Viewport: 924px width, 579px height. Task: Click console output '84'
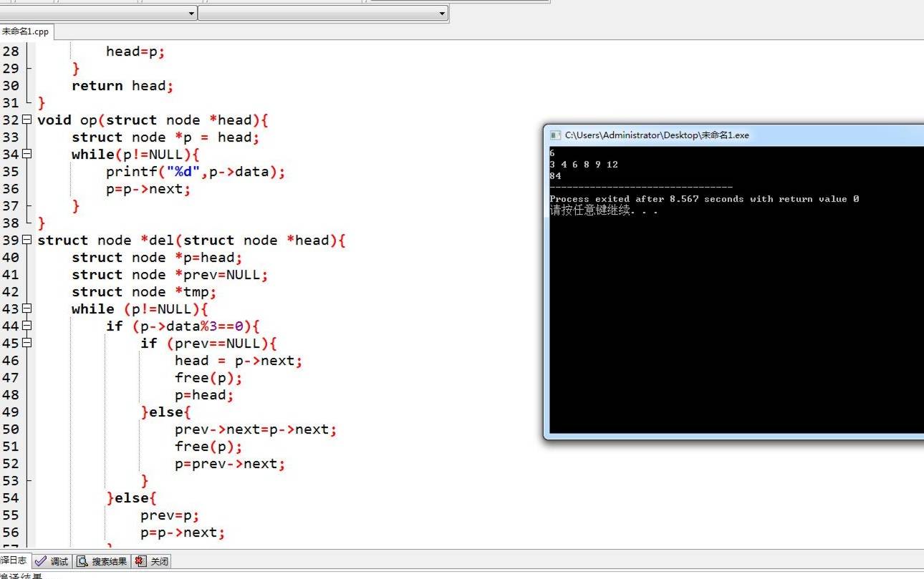[x=555, y=176]
